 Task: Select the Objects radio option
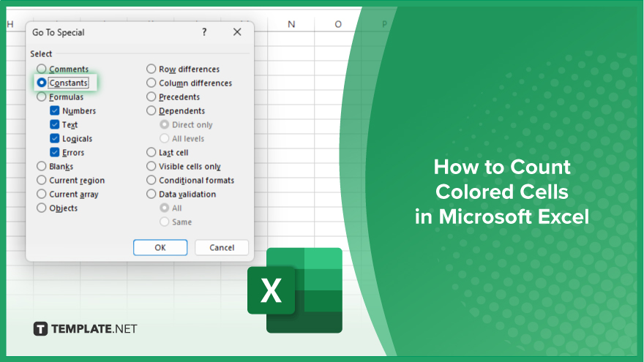[x=42, y=208]
